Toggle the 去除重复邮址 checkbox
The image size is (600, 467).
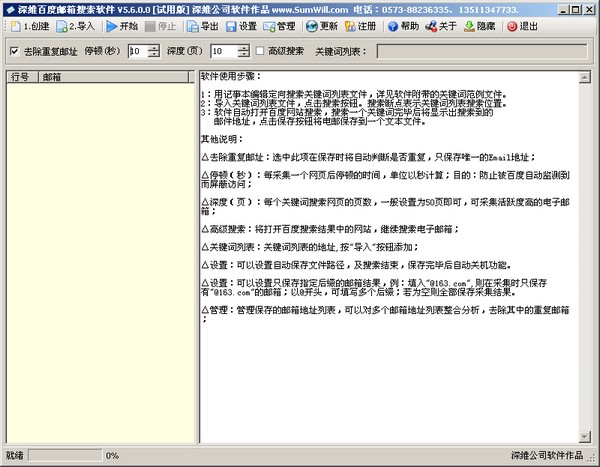tap(13, 51)
